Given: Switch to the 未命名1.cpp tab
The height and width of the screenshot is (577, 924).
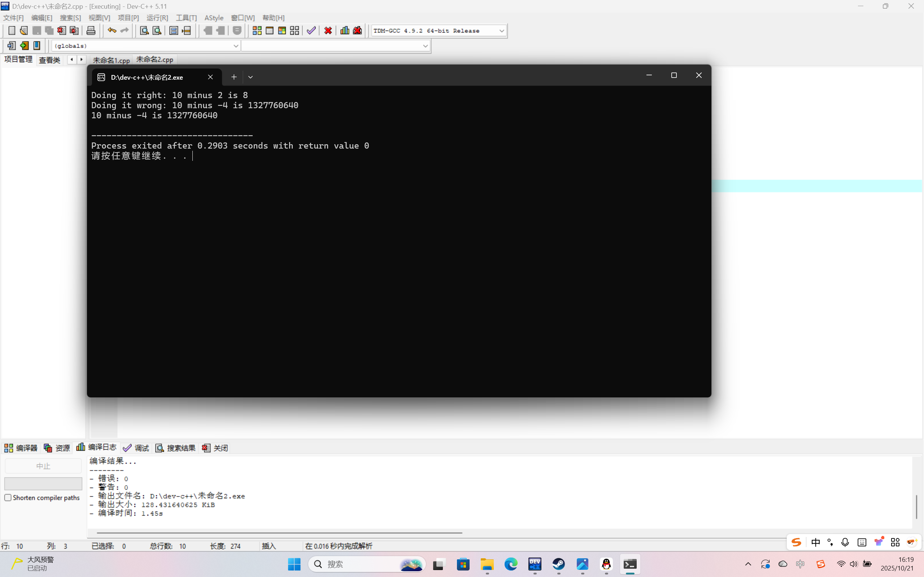Looking at the screenshot, I should click(111, 60).
